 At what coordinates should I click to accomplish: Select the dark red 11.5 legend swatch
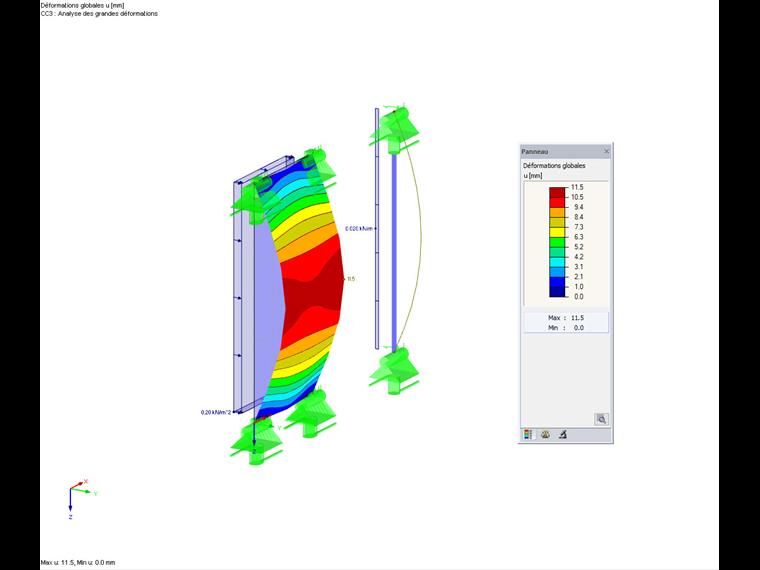pyautogui.click(x=557, y=191)
